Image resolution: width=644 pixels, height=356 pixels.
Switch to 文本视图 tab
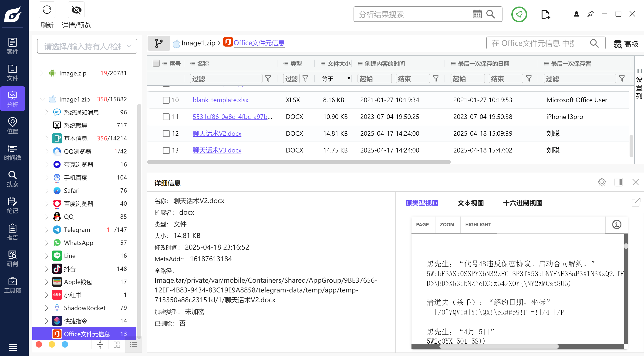coord(471,203)
